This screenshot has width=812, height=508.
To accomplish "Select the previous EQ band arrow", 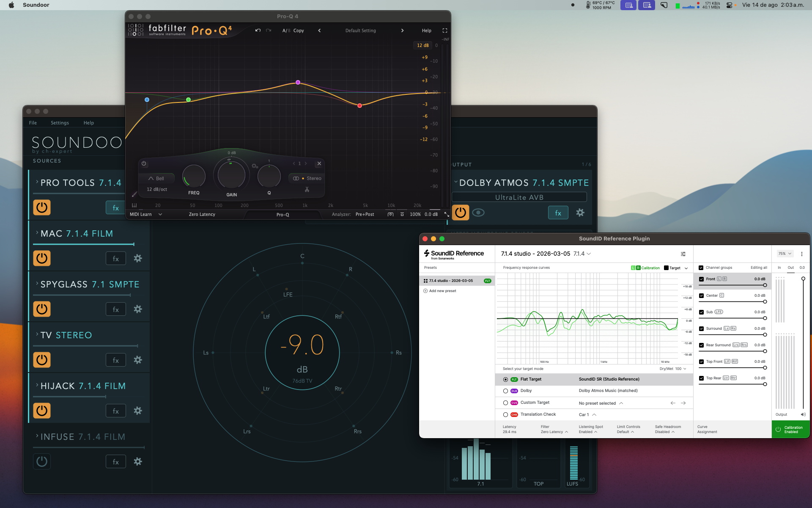I will coord(294,163).
